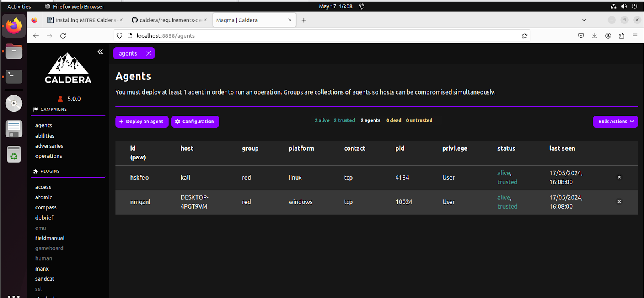644x298 pixels.
Task: Open Firefox account icon
Action: pyautogui.click(x=608, y=36)
